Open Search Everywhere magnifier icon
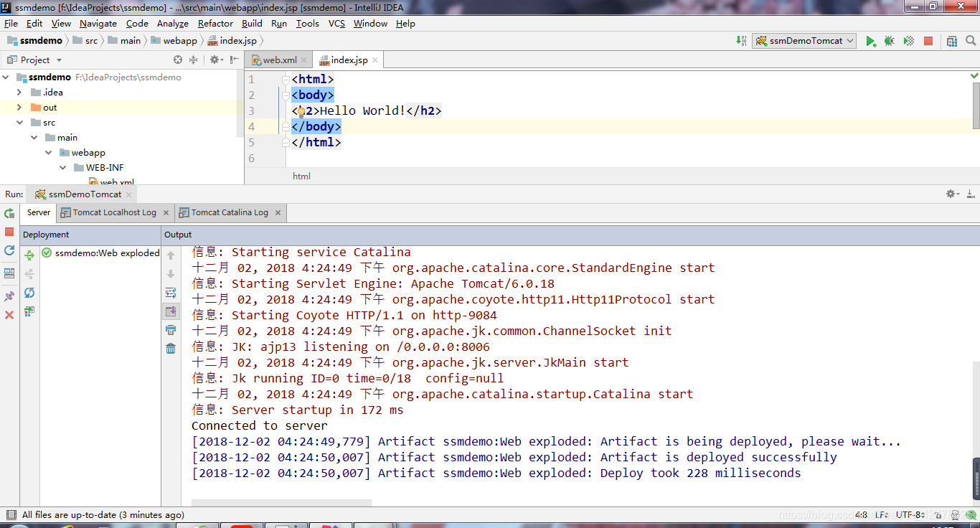The image size is (980, 528). (970, 41)
